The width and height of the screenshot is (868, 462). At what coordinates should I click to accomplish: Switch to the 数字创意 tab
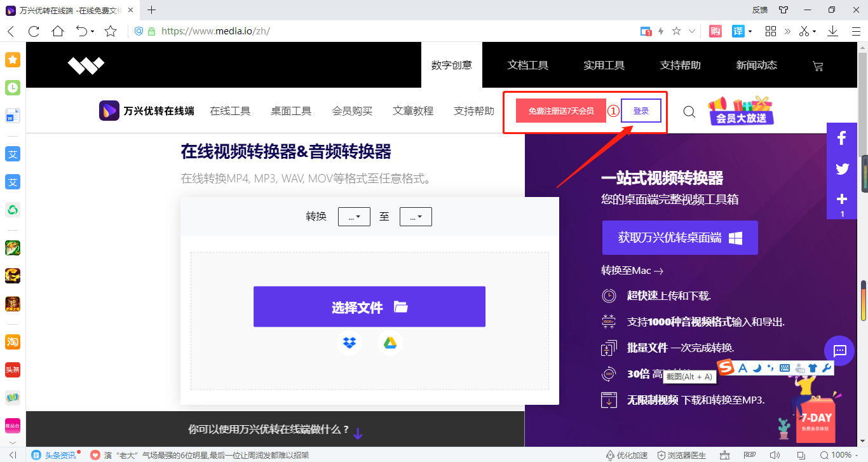tap(451, 64)
